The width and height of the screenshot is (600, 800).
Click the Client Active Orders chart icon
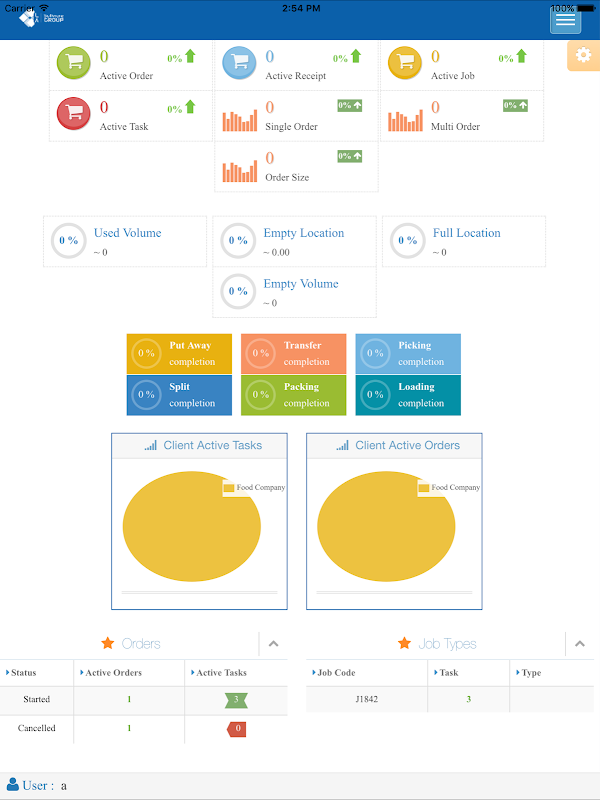click(x=342, y=445)
